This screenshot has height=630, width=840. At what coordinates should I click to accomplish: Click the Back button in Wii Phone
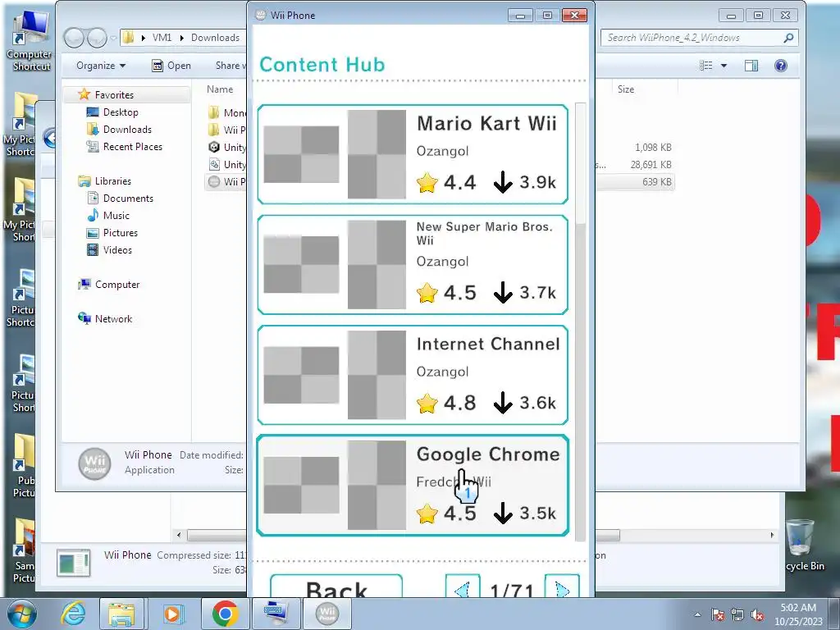click(x=336, y=586)
